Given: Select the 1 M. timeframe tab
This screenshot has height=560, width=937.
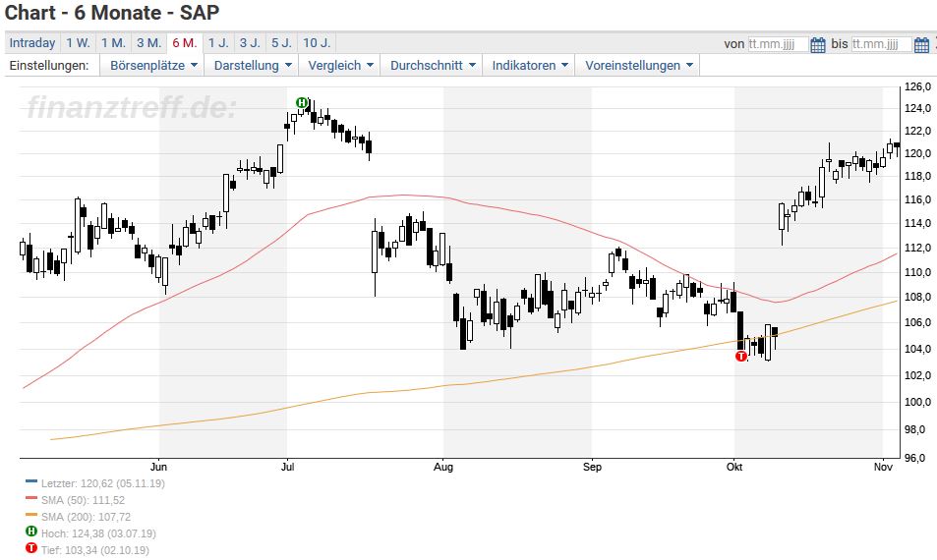Looking at the screenshot, I should (113, 43).
